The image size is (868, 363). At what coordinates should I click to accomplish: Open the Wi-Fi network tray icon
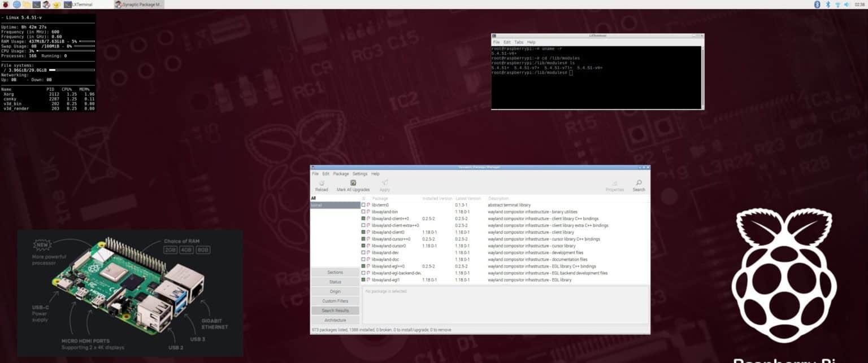(x=837, y=5)
